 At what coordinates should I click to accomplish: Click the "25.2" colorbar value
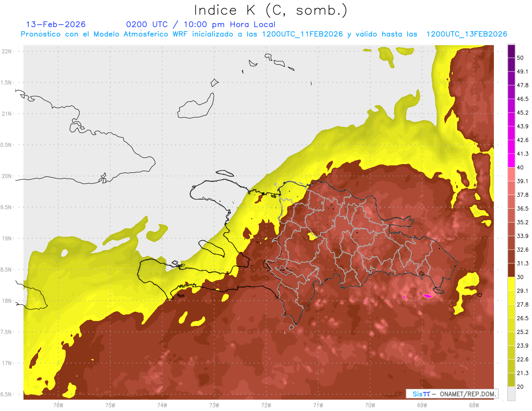[523, 332]
